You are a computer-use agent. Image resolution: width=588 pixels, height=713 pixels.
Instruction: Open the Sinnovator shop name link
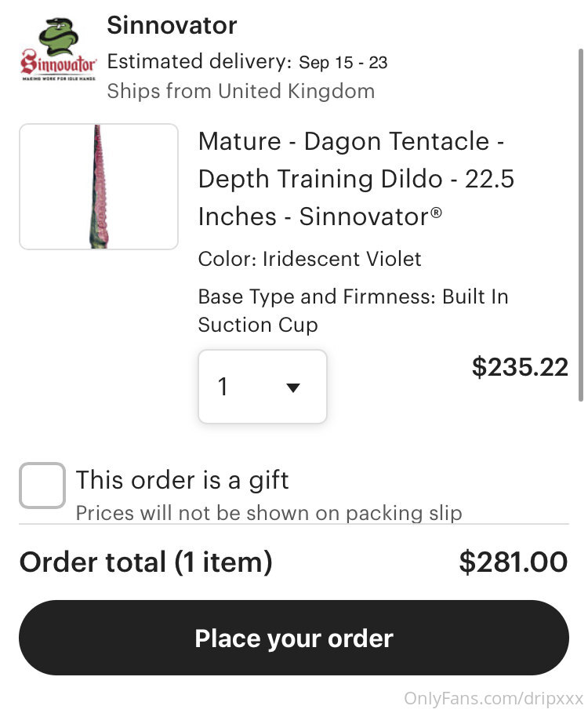[x=172, y=25]
